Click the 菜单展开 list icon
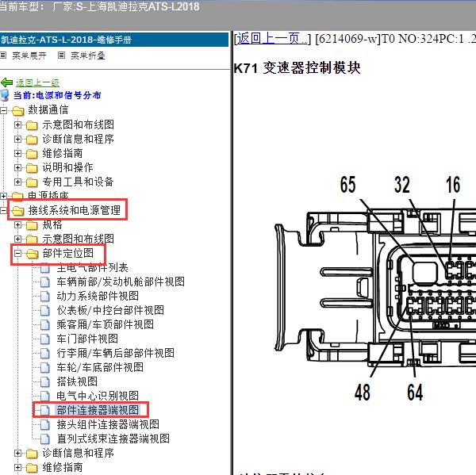476x475 pixels. [3, 56]
